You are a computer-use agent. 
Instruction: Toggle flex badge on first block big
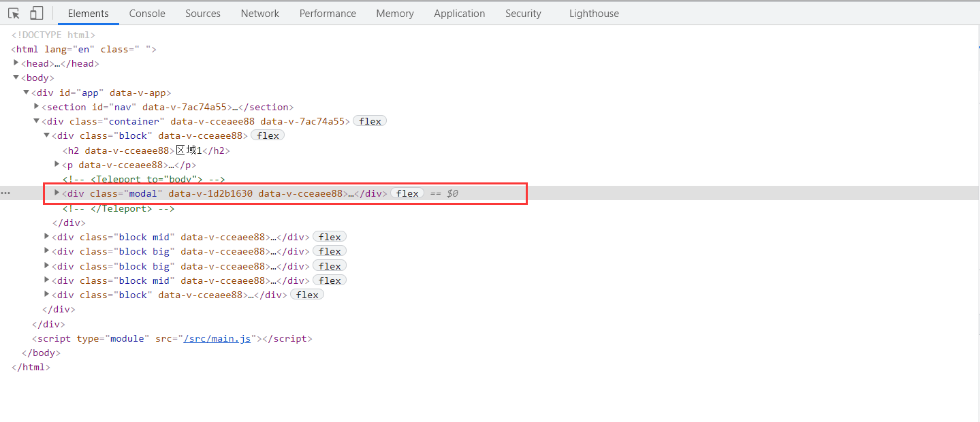point(330,251)
